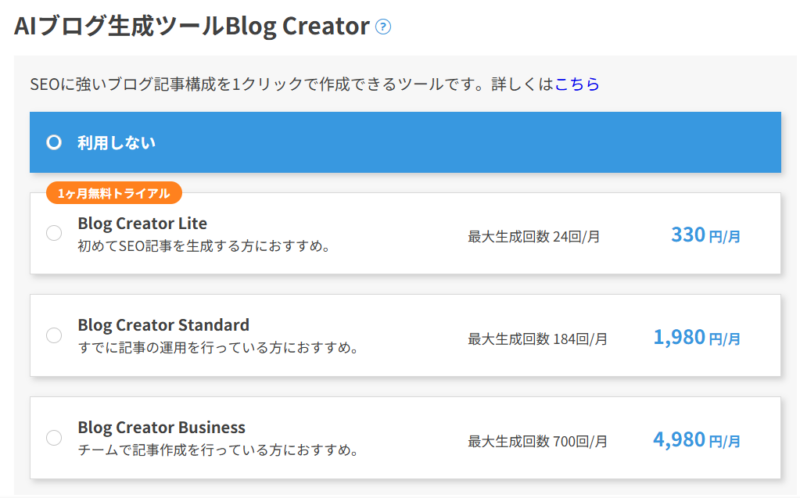Image resolution: width=800 pixels, height=498 pixels.
Task: Click the 最大生成回数 700回/月 text
Action: click(537, 441)
